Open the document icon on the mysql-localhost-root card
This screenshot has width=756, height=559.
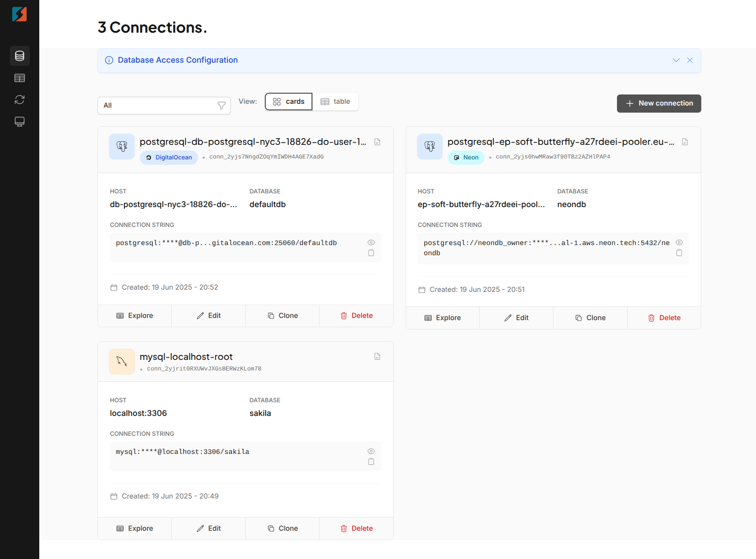pyautogui.click(x=377, y=356)
